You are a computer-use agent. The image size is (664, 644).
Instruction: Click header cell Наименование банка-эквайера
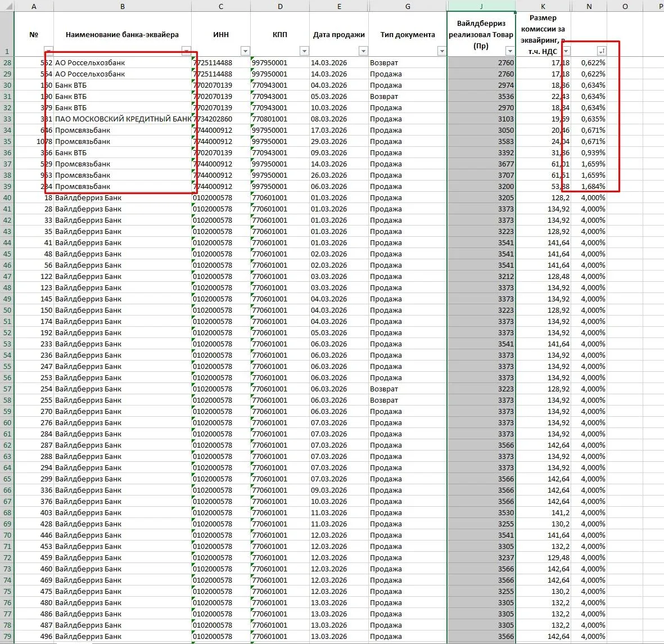[123, 34]
